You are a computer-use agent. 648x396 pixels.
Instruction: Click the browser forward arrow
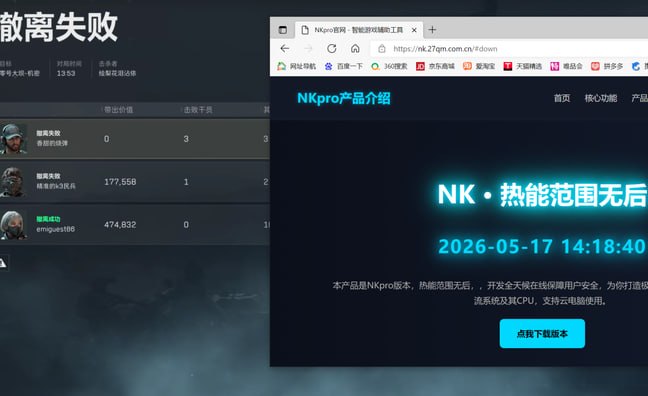(x=308, y=48)
